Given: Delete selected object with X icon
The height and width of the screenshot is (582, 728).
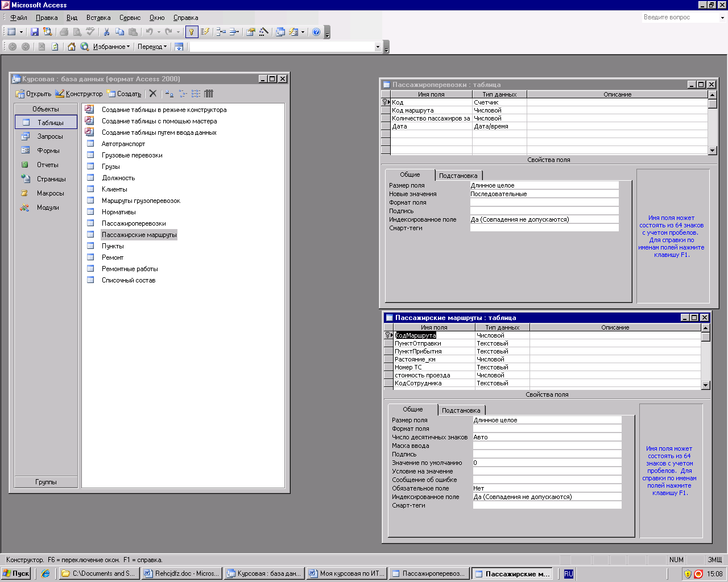Looking at the screenshot, I should click(153, 94).
